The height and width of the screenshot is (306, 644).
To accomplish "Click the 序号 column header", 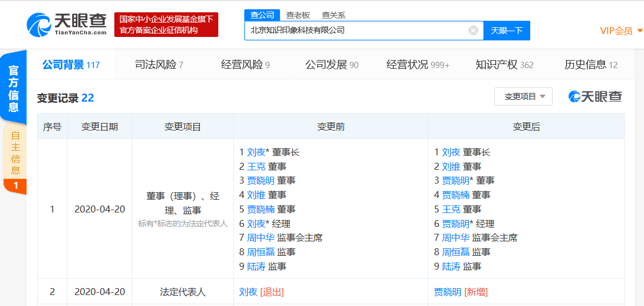I will tap(52, 127).
